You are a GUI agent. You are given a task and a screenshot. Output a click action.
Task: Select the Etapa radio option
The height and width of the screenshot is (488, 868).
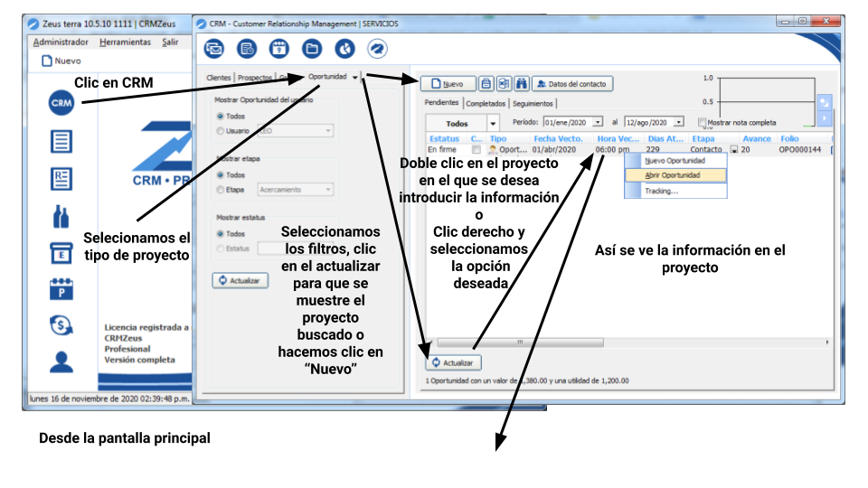[x=221, y=190]
